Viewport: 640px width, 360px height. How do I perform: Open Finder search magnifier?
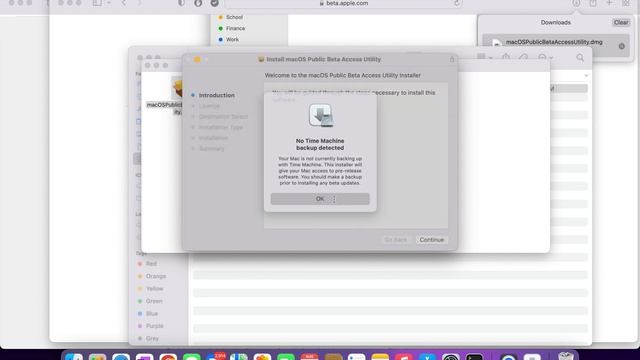(x=580, y=58)
